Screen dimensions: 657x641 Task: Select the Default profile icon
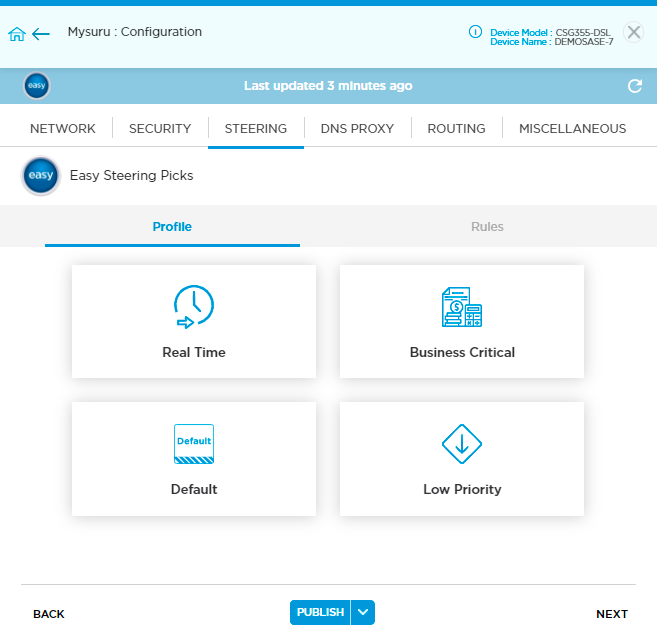(x=194, y=444)
